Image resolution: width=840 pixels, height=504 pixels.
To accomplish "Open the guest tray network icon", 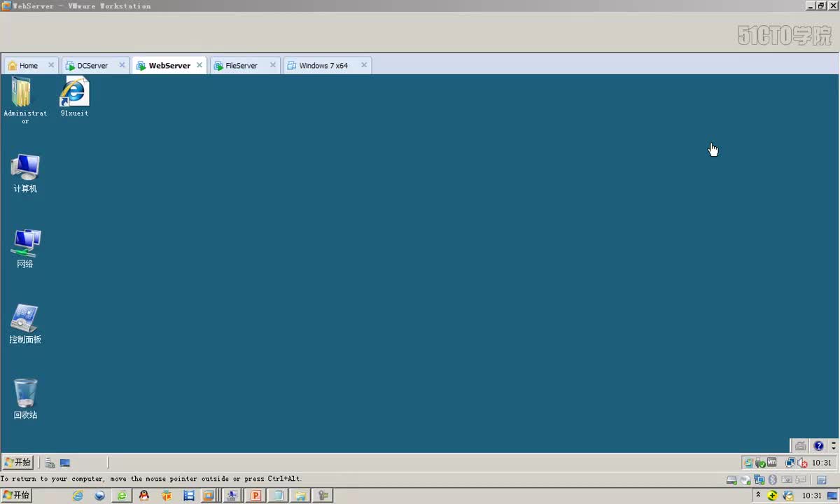I will [x=790, y=463].
